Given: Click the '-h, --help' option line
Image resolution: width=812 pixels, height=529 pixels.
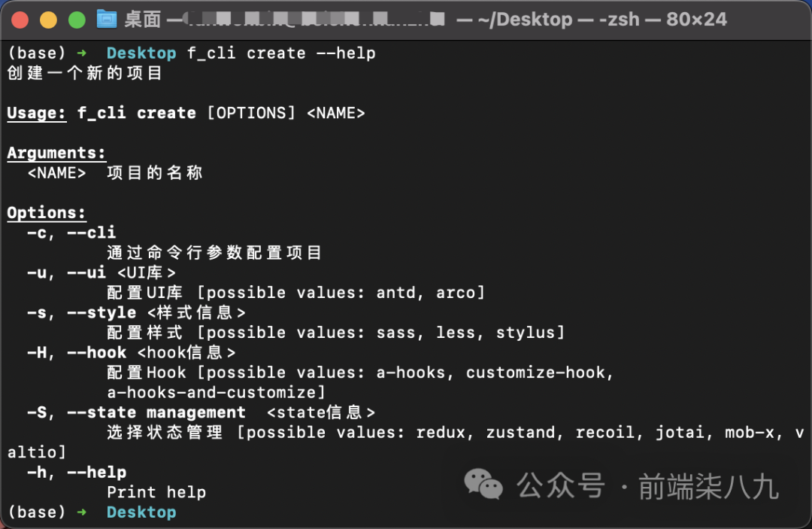Looking at the screenshot, I should [x=77, y=472].
